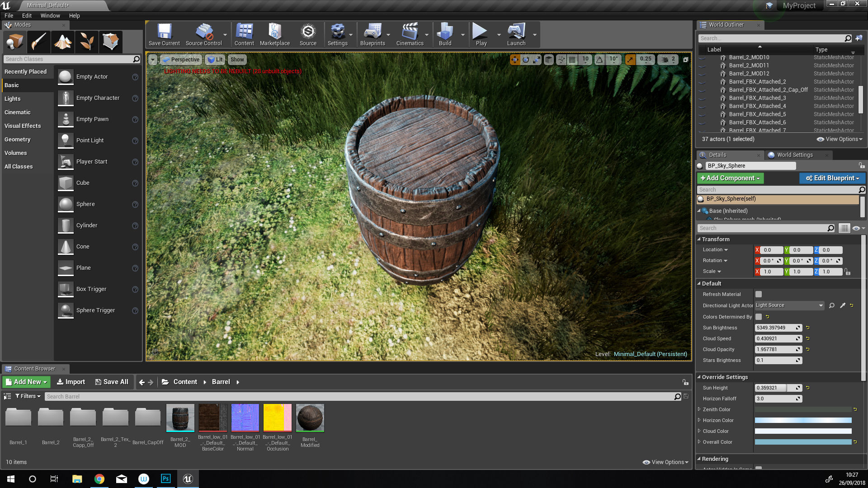
Task: Select the Foliage mode icon
Action: click(87, 42)
